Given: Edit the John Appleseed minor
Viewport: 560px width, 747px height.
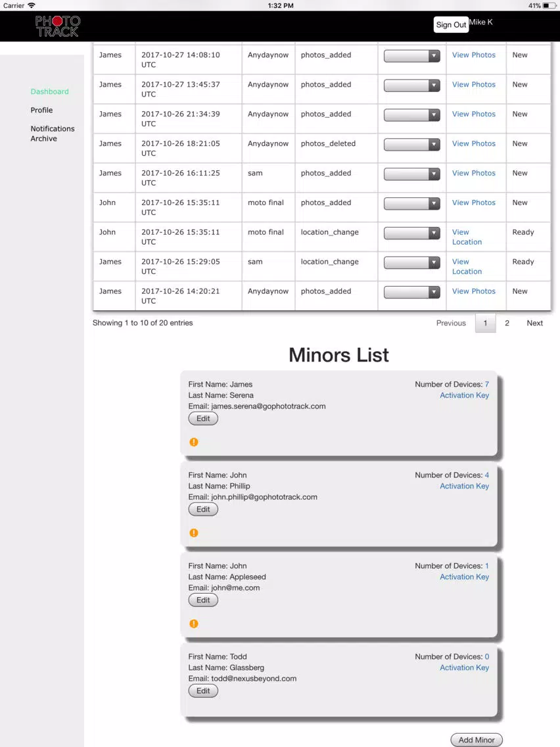Looking at the screenshot, I should [x=203, y=600].
